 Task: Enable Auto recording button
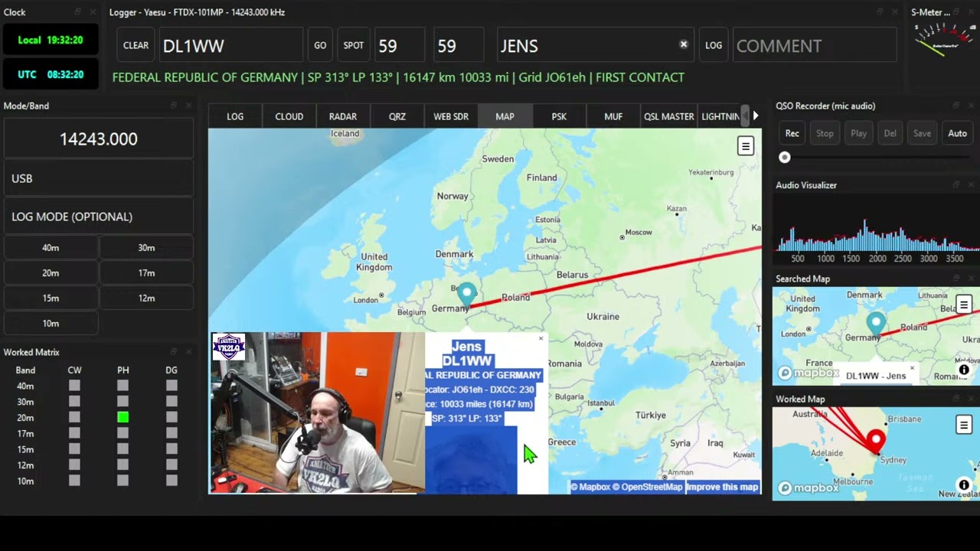957,133
